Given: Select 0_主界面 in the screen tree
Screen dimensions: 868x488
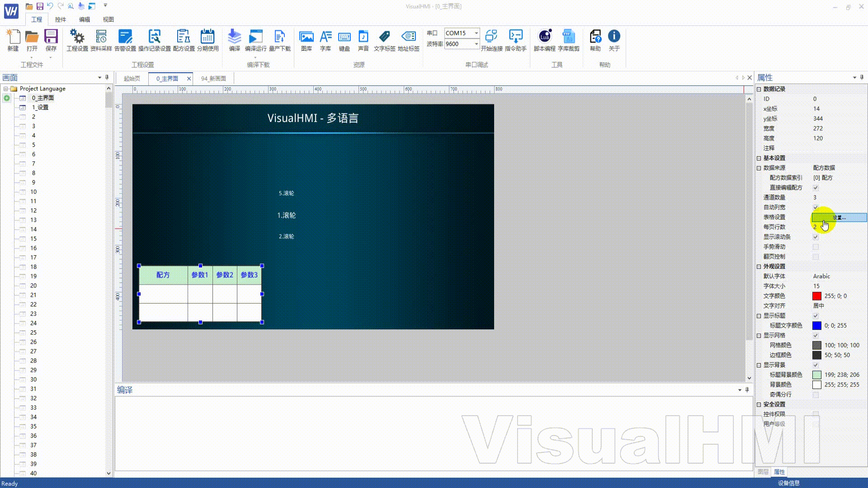Looking at the screenshot, I should tap(43, 98).
